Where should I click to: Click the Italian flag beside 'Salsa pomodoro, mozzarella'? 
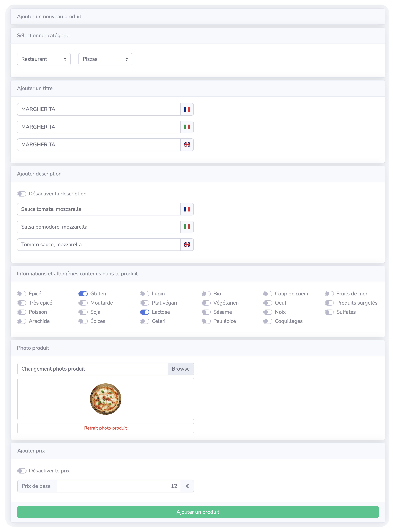coord(187,227)
